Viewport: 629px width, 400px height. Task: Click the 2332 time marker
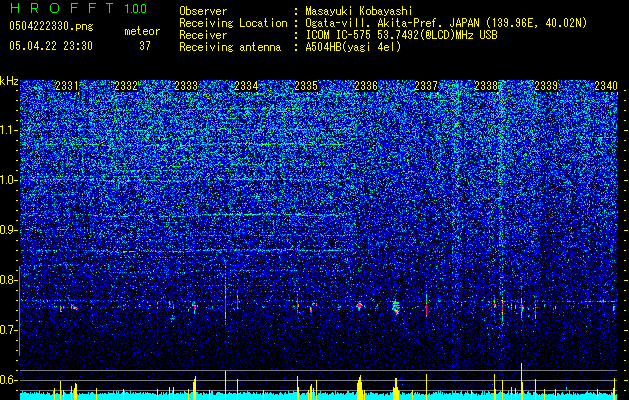tap(126, 86)
